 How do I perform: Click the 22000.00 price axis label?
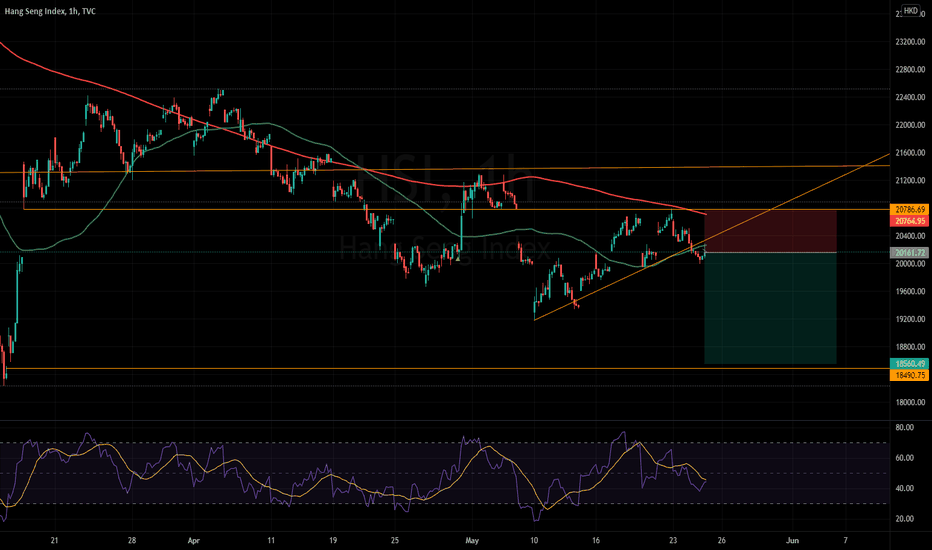(x=910, y=125)
